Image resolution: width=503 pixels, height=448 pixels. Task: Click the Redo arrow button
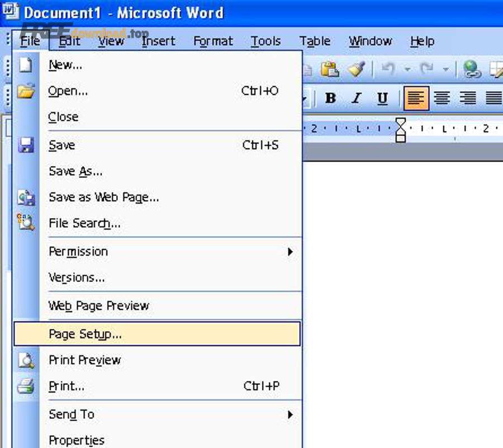(426, 69)
